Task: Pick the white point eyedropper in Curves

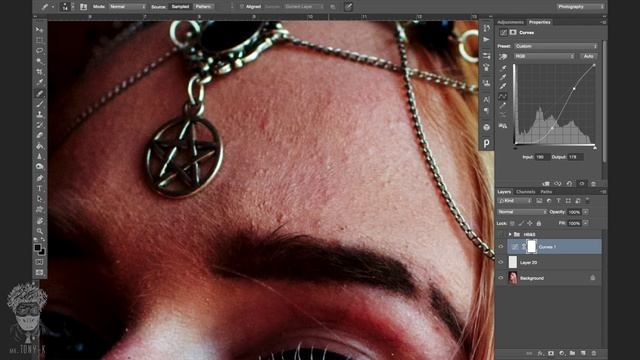Action: click(503, 86)
